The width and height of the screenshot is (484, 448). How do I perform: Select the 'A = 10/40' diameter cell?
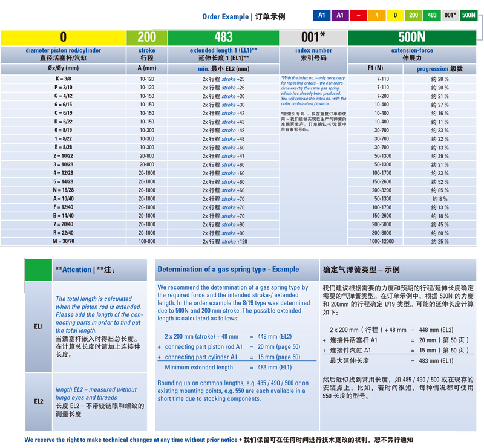point(64,199)
